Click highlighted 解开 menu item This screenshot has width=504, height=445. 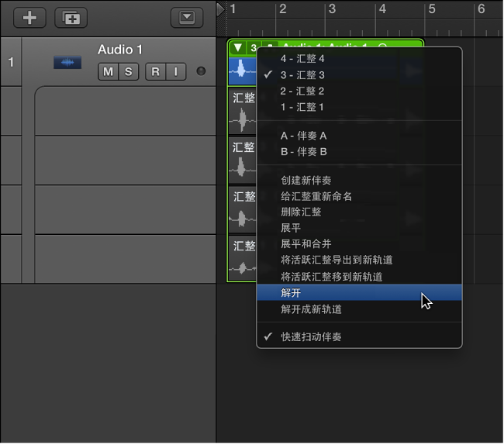coord(359,293)
